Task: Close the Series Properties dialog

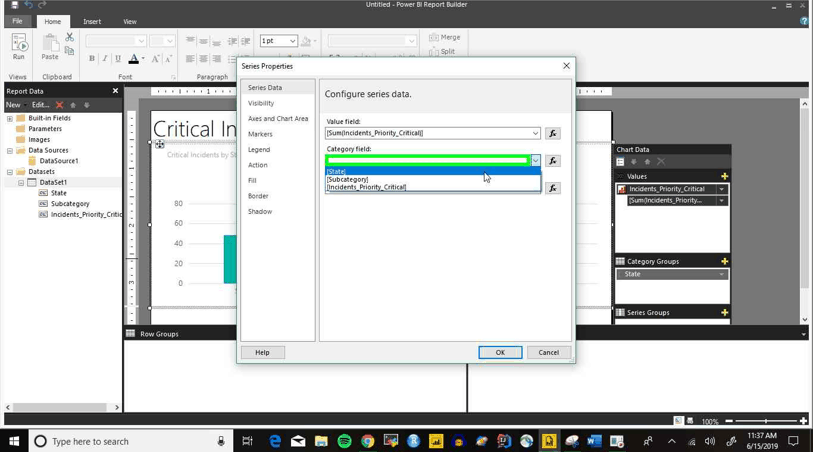Action: tap(566, 66)
